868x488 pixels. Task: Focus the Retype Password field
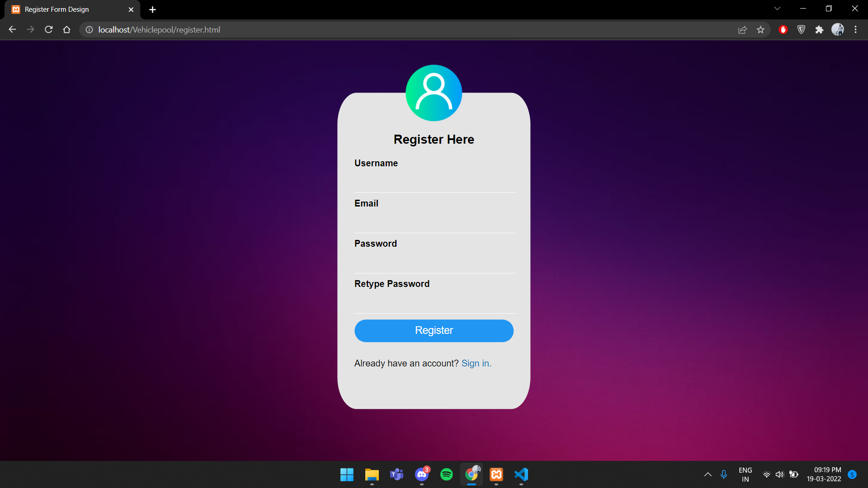434,303
